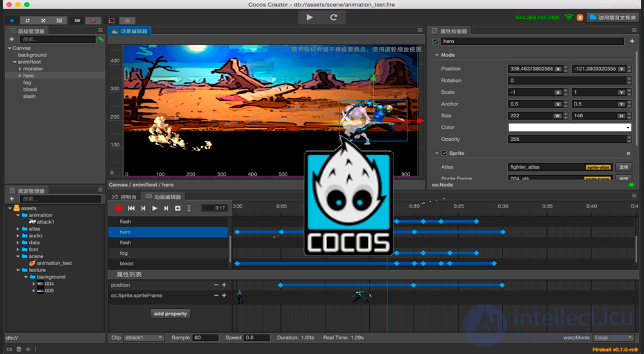Select the rotate transform tool
The width and height of the screenshot is (644, 354).
click(x=28, y=20)
